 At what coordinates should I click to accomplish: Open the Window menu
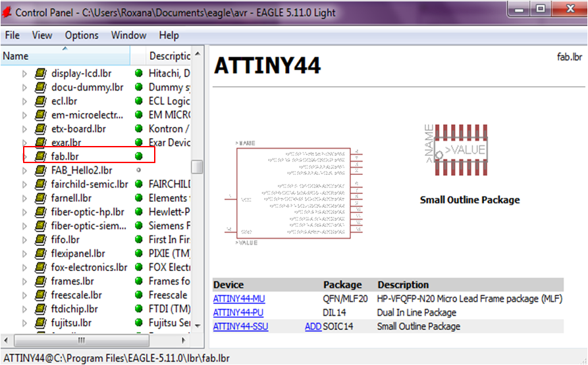coord(128,36)
